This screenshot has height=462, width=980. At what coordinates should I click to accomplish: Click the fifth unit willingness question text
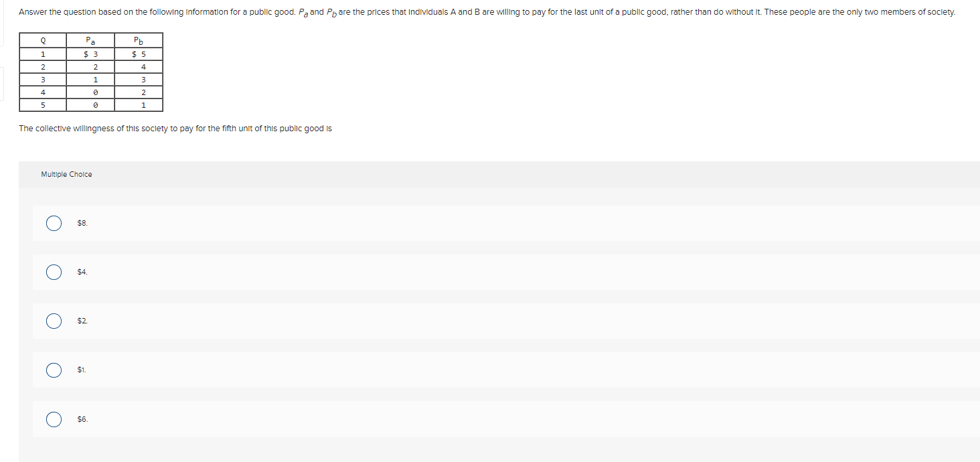[175, 128]
